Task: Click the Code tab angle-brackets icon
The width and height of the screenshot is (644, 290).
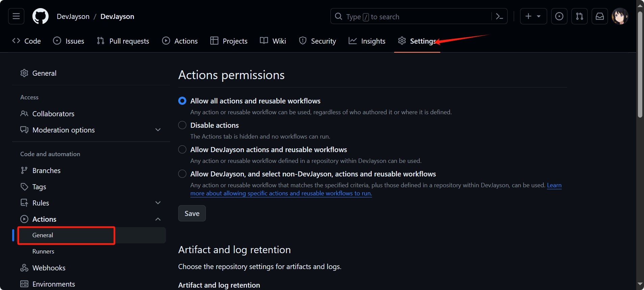Action: point(16,41)
